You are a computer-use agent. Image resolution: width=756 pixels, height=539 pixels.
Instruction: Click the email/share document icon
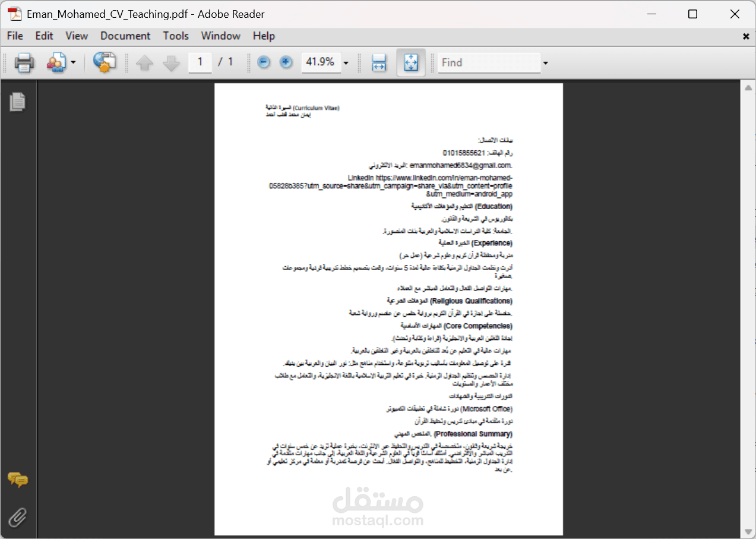[x=56, y=62]
